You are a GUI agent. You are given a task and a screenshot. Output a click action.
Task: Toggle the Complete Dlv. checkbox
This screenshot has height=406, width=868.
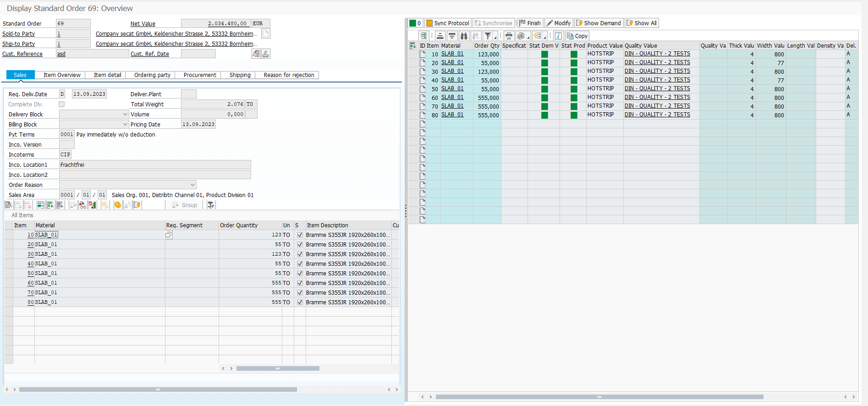(x=61, y=104)
